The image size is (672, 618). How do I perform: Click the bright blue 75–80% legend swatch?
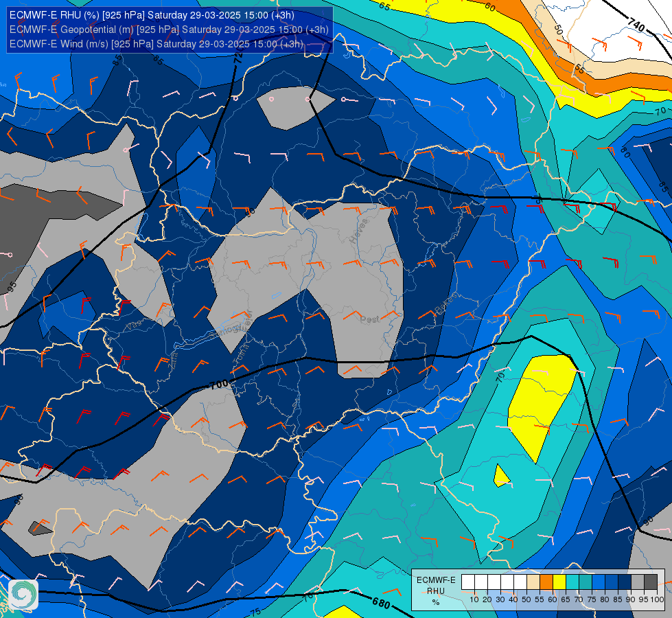599,582
